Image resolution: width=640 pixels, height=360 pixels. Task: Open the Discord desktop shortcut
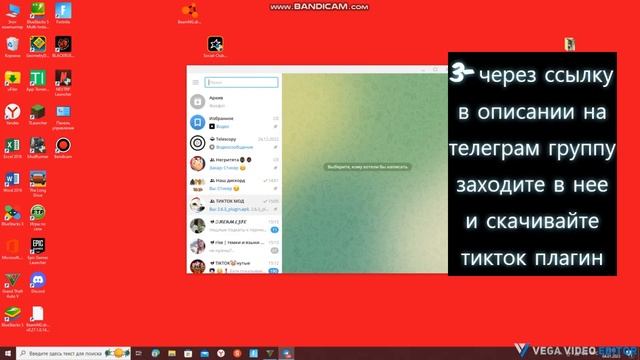[38, 283]
